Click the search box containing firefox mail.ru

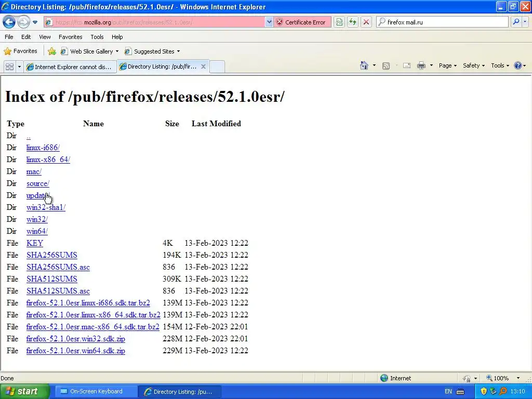[x=442, y=22]
